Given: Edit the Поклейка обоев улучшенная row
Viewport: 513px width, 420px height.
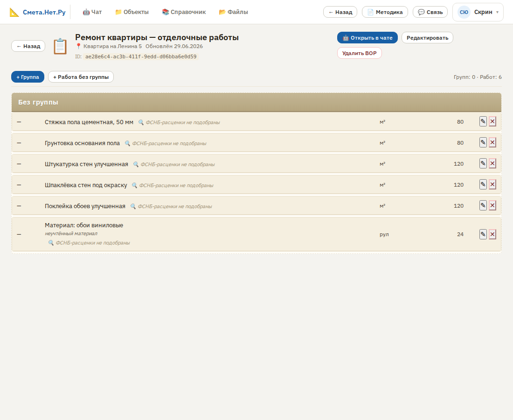Looking at the screenshot, I should [x=483, y=205].
